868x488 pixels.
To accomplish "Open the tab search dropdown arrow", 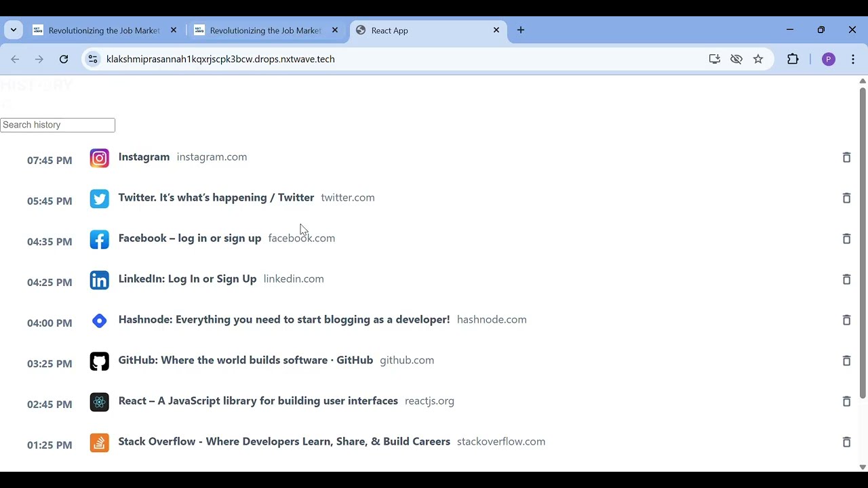I will (x=14, y=30).
